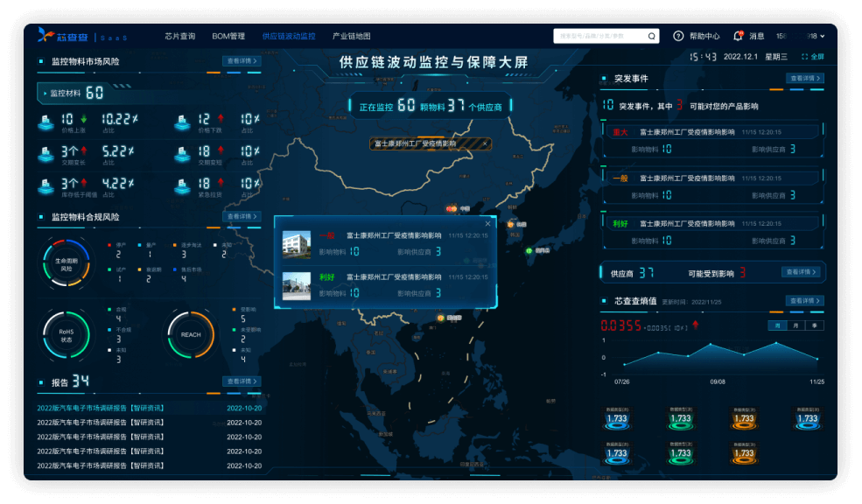Expand 查看详情 in the 报告 section

[x=241, y=381]
